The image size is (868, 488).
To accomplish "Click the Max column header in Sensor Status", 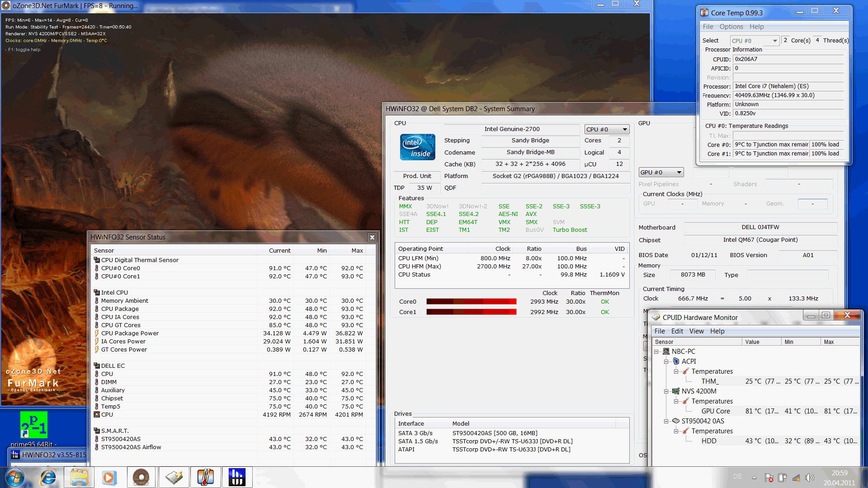I will coord(347,250).
